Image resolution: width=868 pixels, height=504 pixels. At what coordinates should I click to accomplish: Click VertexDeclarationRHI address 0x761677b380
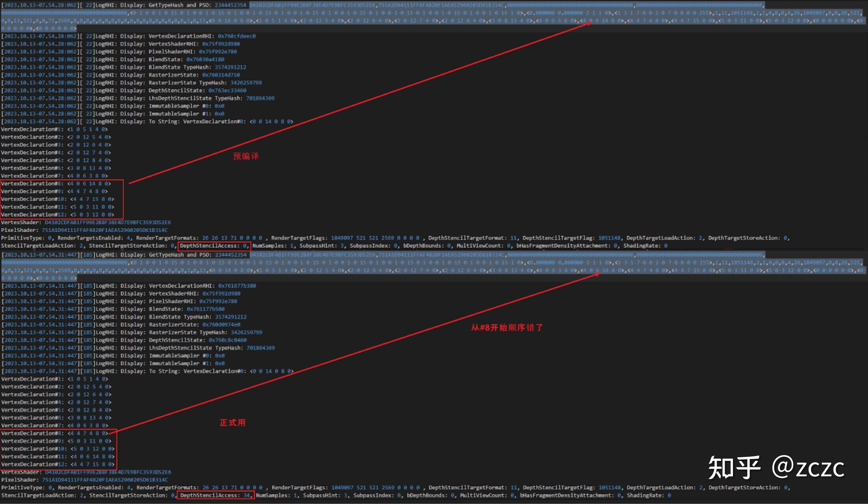237,286
